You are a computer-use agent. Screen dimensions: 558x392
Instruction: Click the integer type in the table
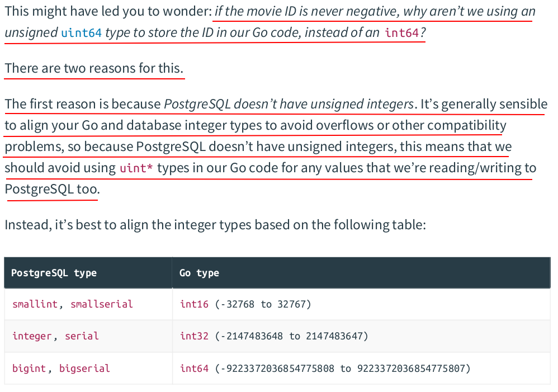click(32, 337)
